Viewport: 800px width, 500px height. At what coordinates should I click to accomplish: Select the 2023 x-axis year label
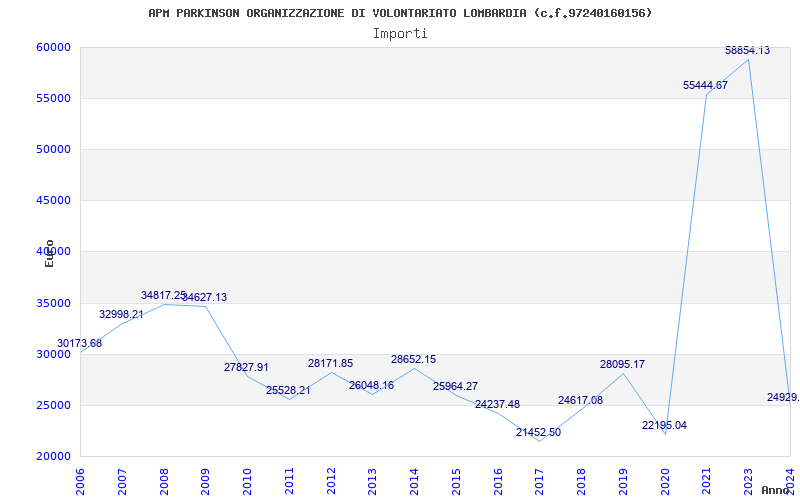749,479
